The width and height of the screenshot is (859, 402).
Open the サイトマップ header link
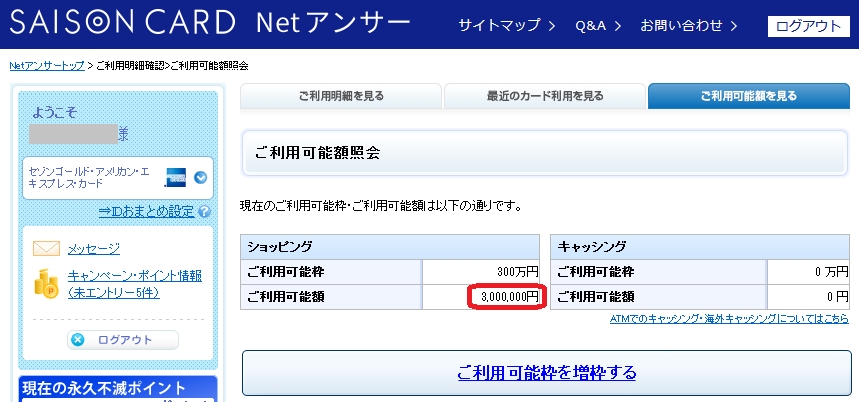click(507, 25)
